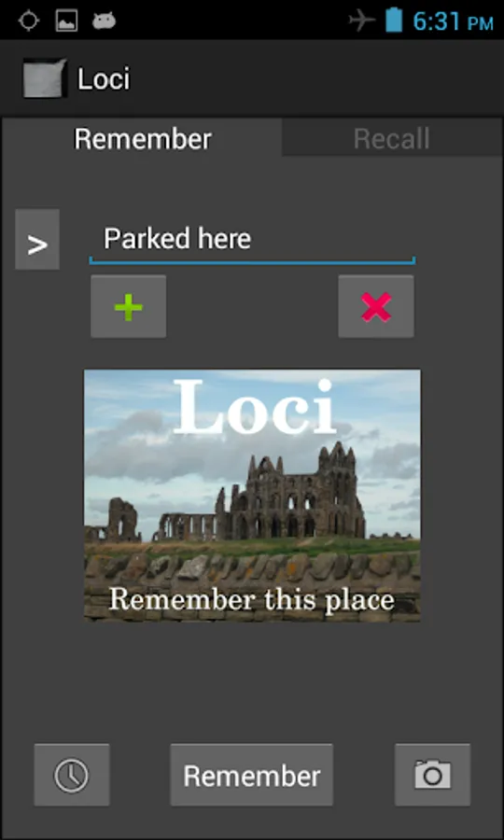Tap the camera photo button

(x=433, y=775)
